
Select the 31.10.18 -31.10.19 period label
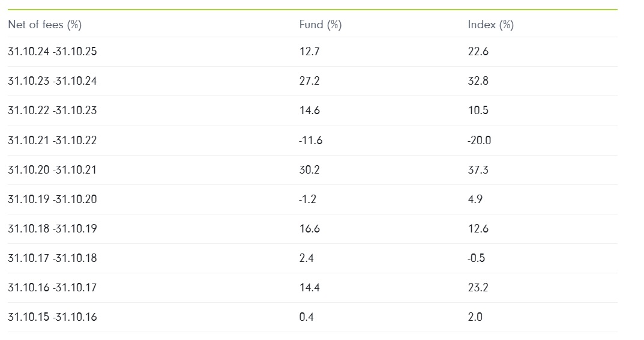click(x=52, y=229)
